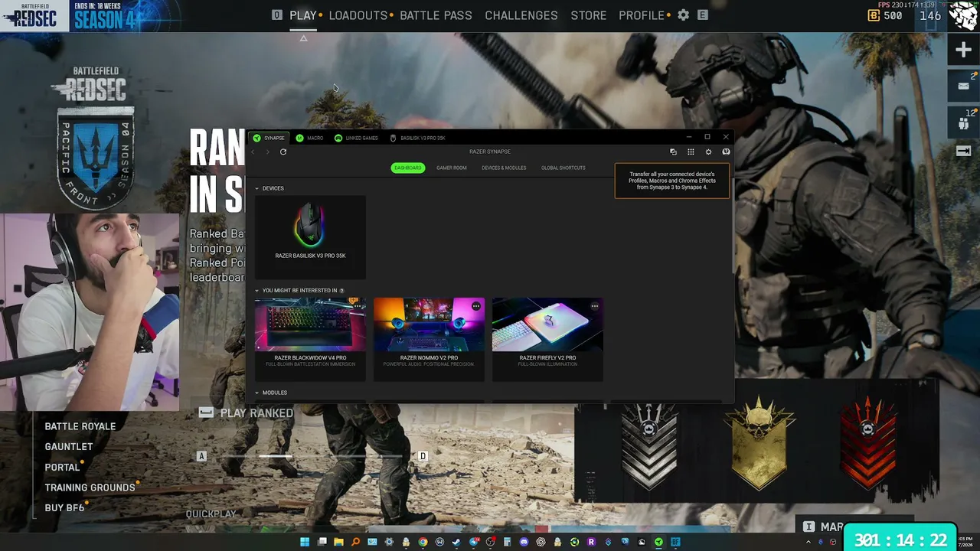The image size is (980, 551).
Task: Select the Dashboard tab
Action: tap(408, 168)
